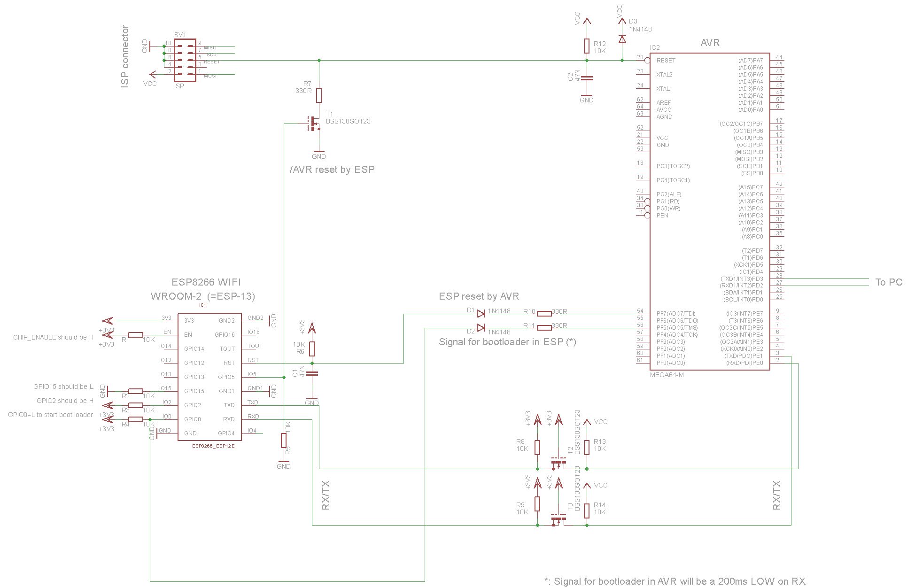
Task: Click the R13 10K resistor symbol
Action: coord(587,448)
